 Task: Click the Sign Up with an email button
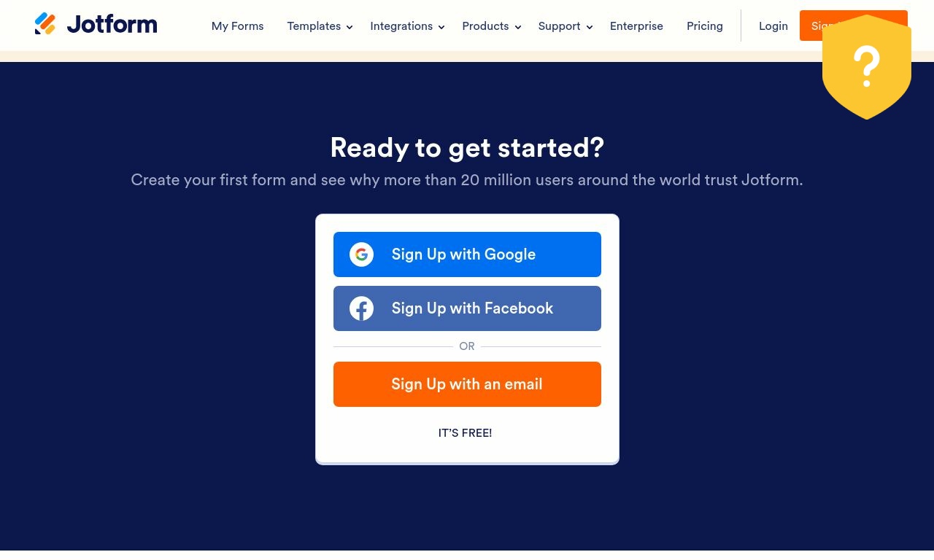point(467,384)
